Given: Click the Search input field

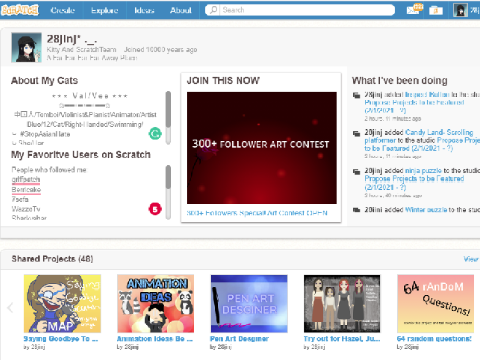Looking at the screenshot, I should [x=300, y=10].
